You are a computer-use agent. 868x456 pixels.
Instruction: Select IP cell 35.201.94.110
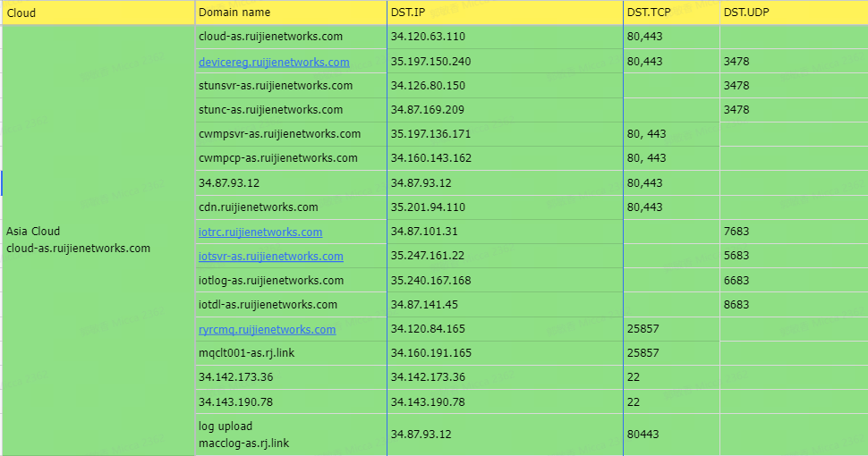click(x=505, y=207)
